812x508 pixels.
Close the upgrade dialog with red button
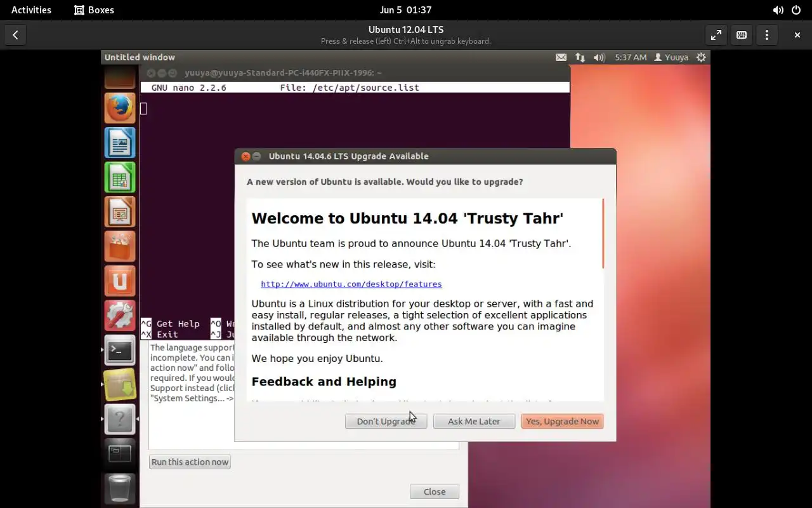click(246, 156)
